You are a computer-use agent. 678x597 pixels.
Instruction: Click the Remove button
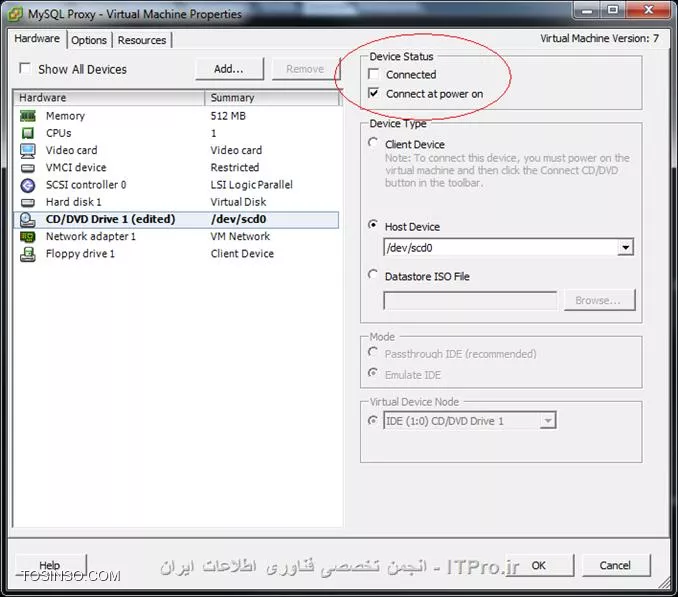(x=305, y=69)
